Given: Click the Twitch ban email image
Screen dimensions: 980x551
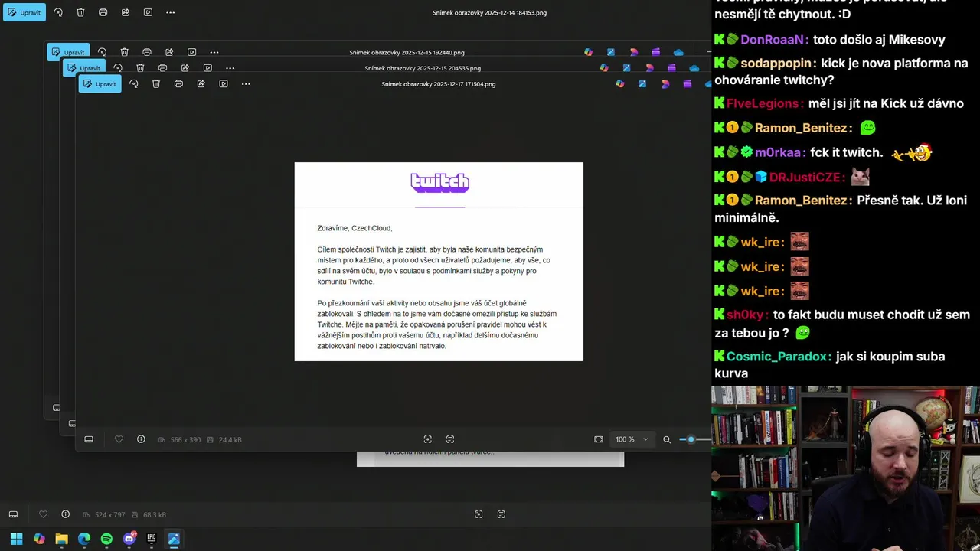Looking at the screenshot, I should [439, 262].
